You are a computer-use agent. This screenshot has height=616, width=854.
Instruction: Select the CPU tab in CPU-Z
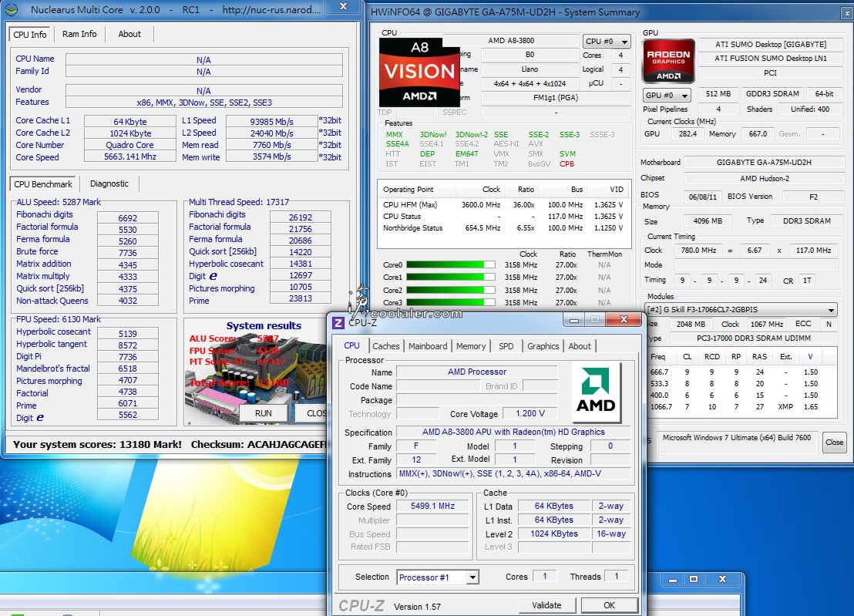pyautogui.click(x=351, y=345)
